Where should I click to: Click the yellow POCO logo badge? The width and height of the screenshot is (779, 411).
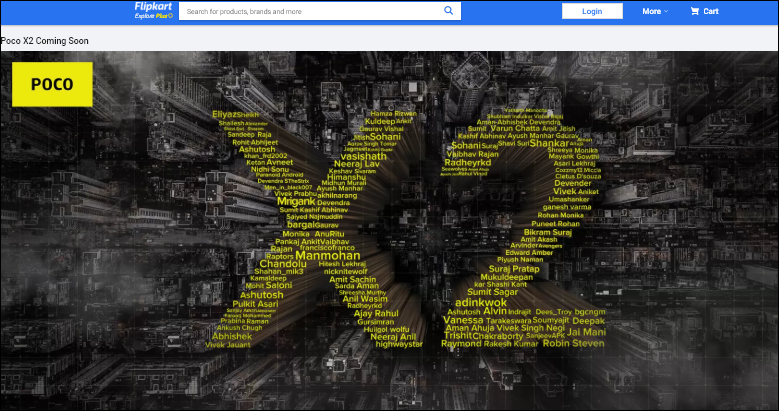click(50, 84)
